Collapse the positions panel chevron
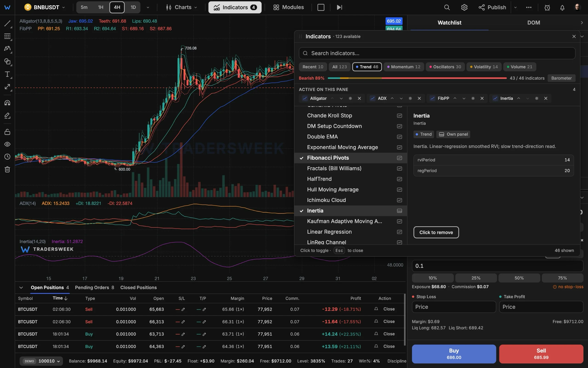Image resolution: width=588 pixels, height=368 pixels. pyautogui.click(x=21, y=287)
